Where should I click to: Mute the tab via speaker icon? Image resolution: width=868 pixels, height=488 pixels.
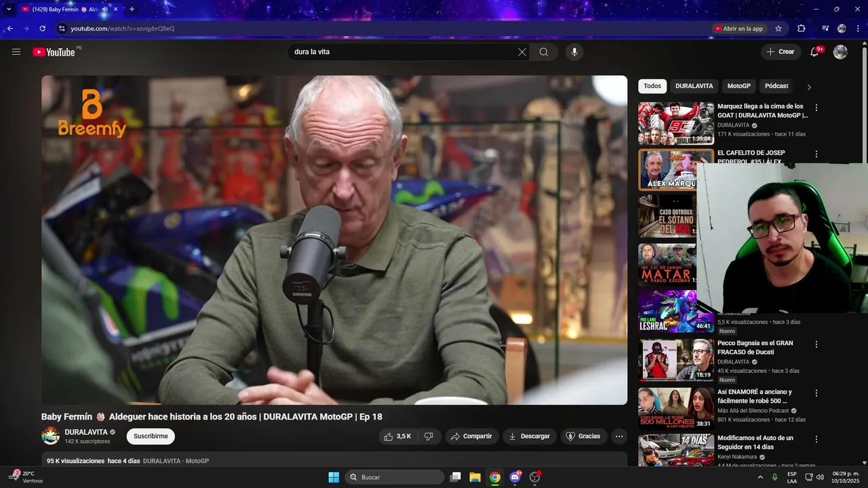[x=104, y=9]
